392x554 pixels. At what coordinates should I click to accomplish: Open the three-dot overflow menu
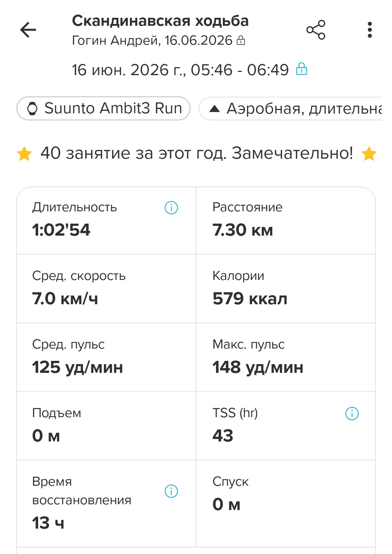[369, 30]
